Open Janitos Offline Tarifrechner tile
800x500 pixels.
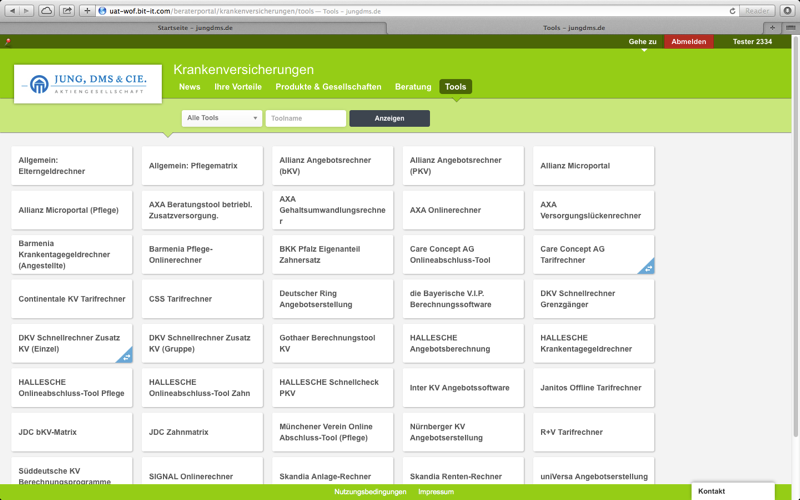(593, 388)
